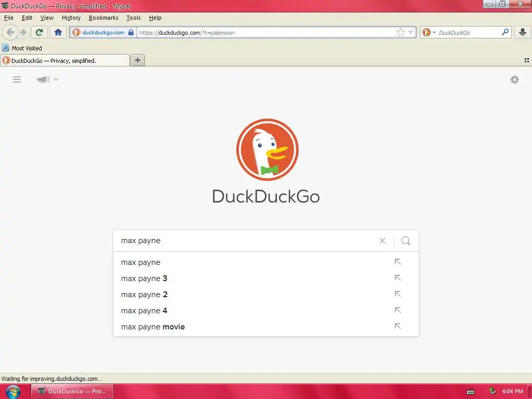Open a new tab with the plus button
Image resolution: width=532 pixels, height=399 pixels.
pyautogui.click(x=137, y=60)
